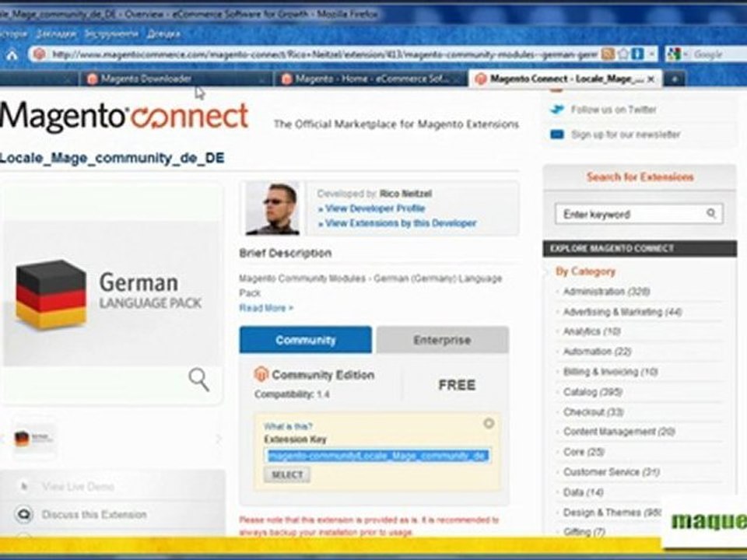Open the Analytics category
Viewport: 747px width, 560px height.
[591, 331]
